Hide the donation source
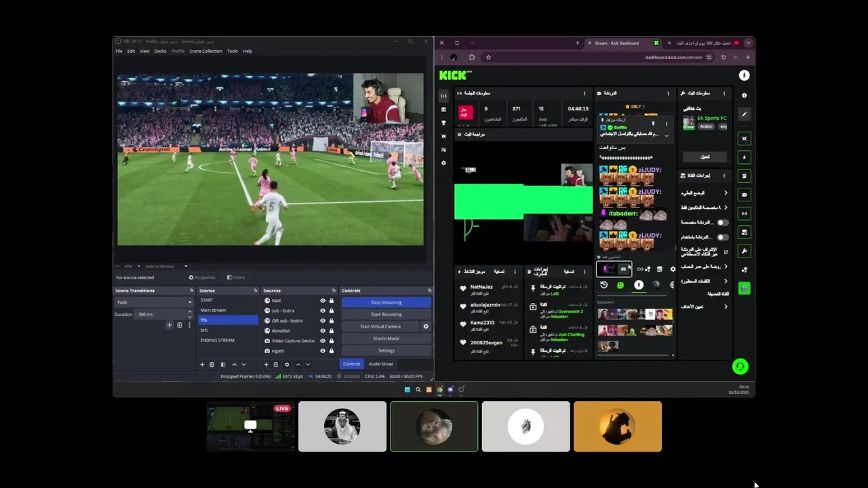Image resolution: width=868 pixels, height=488 pixels. 323,331
